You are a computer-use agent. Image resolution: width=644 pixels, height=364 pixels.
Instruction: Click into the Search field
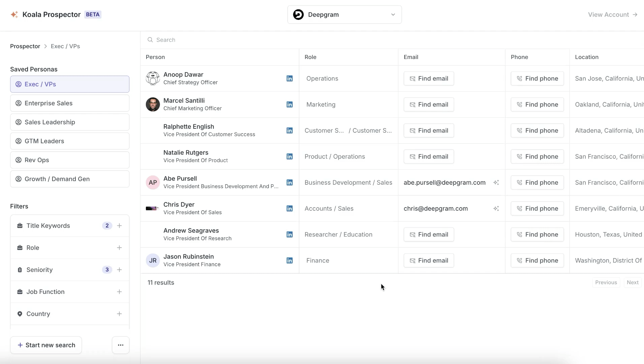click(x=392, y=40)
